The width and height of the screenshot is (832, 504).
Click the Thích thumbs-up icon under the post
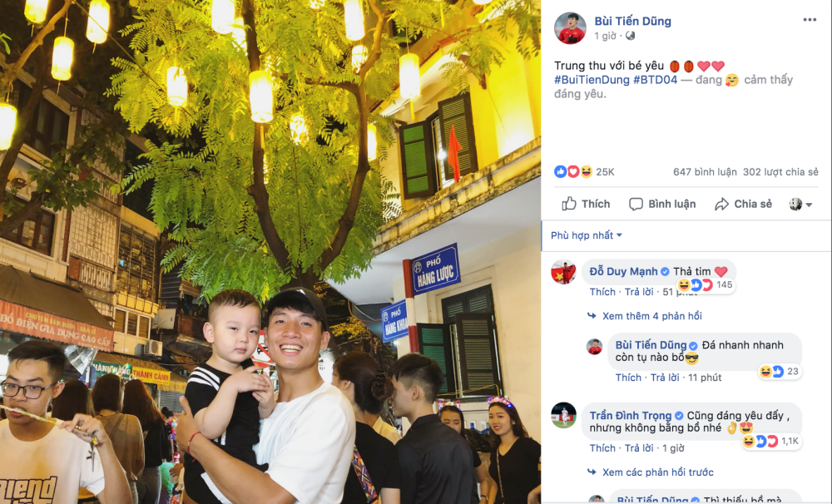click(569, 204)
